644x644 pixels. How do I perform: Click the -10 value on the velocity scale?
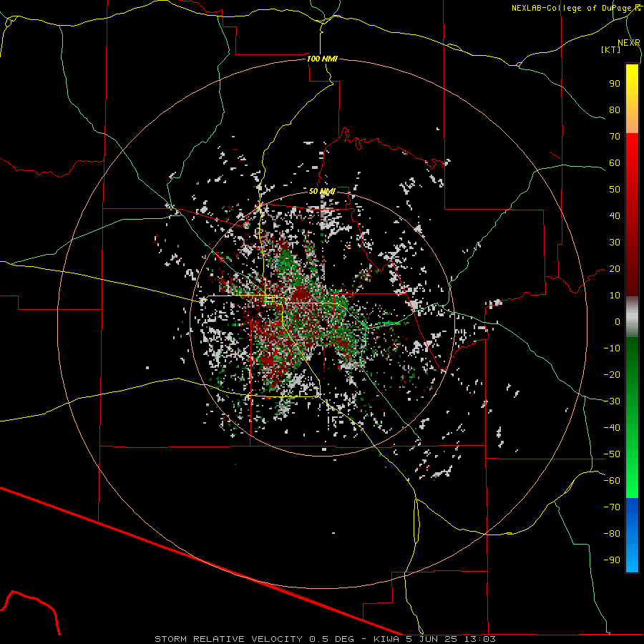click(x=612, y=348)
